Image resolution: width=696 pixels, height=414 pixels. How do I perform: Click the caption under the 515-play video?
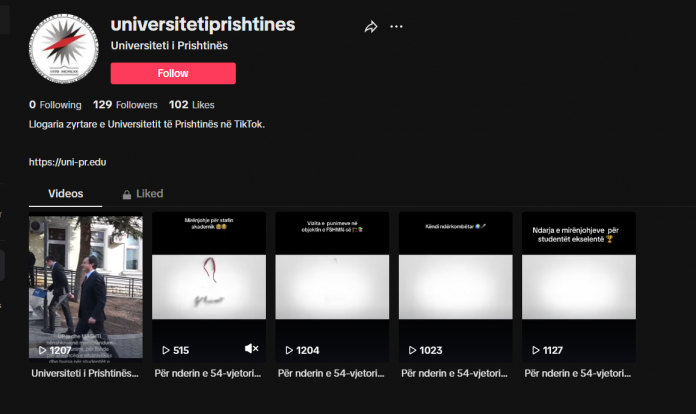pyautogui.click(x=208, y=373)
